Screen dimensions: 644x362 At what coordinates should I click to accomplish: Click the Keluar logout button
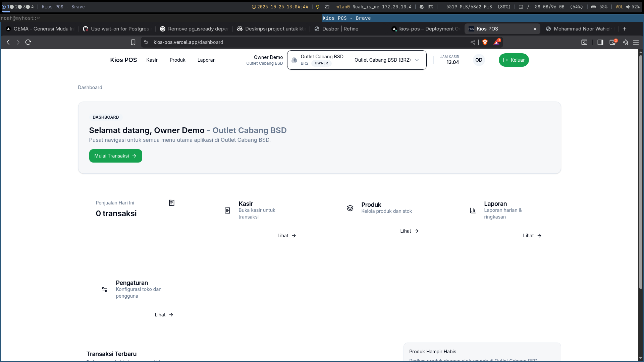pos(514,60)
